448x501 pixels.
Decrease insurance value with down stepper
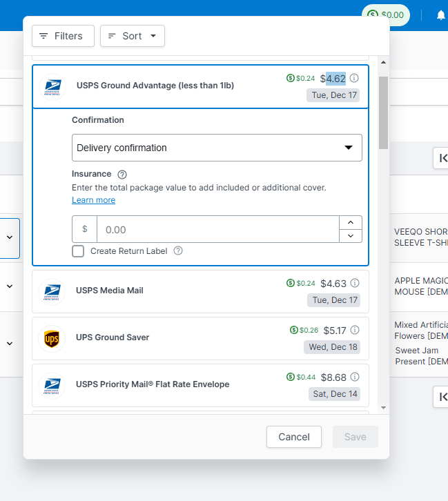coord(351,236)
